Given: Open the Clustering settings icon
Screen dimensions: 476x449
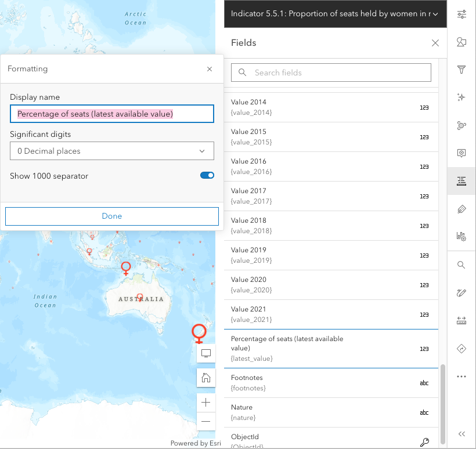Looking at the screenshot, I should pos(461,125).
